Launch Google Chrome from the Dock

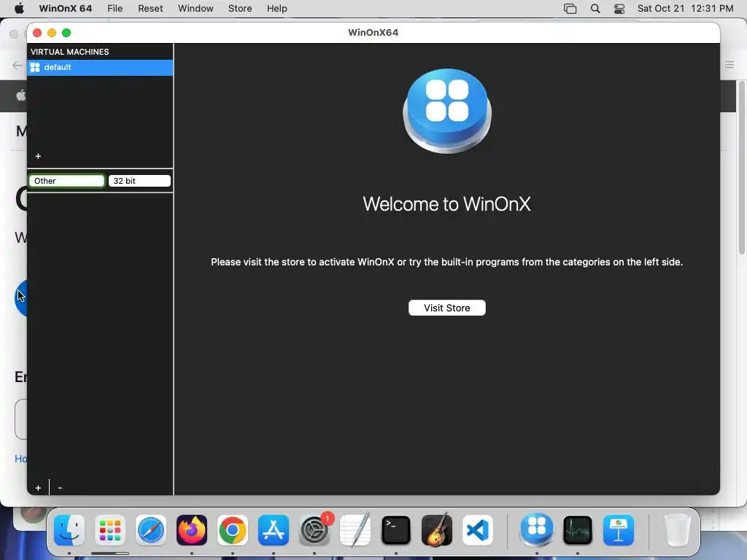click(x=233, y=530)
